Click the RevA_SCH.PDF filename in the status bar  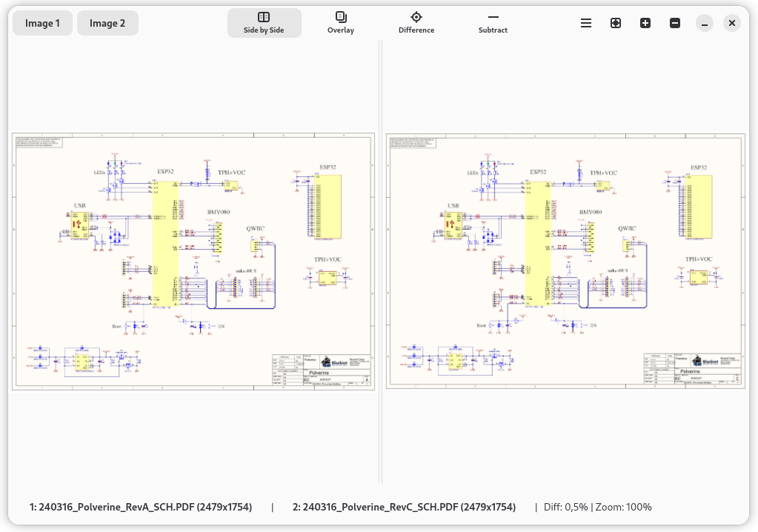[x=141, y=508]
